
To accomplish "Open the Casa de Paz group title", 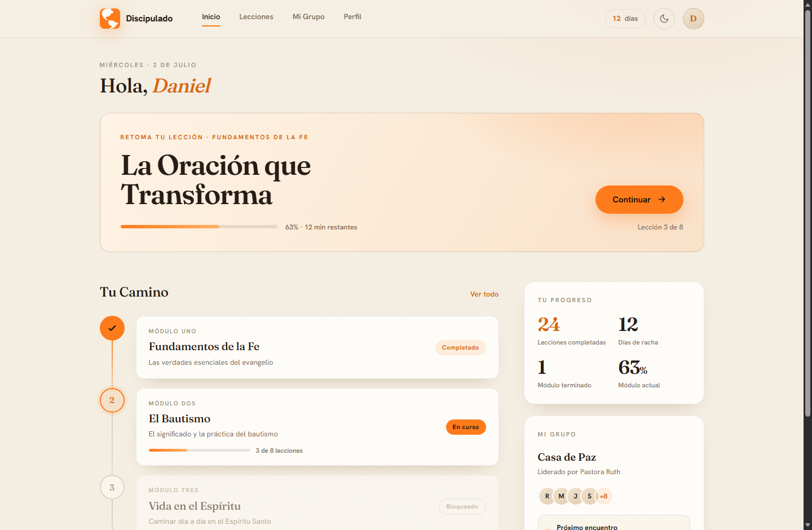I will (567, 457).
